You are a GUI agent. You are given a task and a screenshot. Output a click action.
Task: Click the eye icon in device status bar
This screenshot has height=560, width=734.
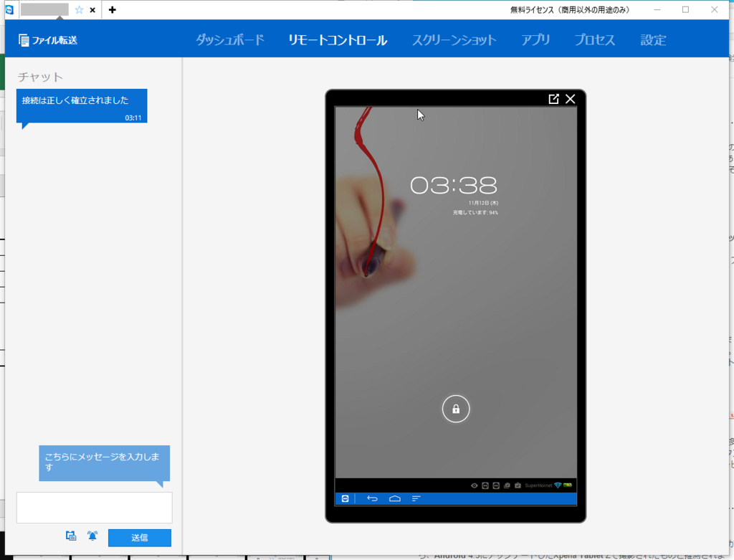tap(475, 485)
